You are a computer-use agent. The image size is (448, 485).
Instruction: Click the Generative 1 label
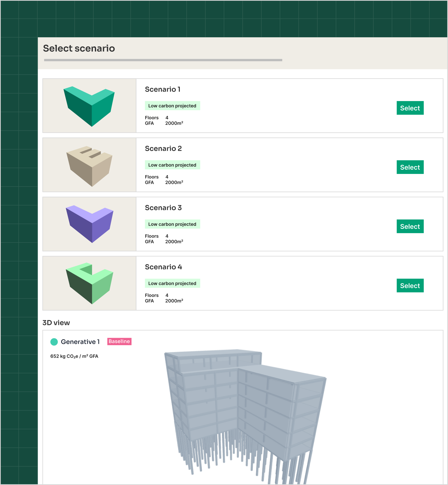point(80,342)
